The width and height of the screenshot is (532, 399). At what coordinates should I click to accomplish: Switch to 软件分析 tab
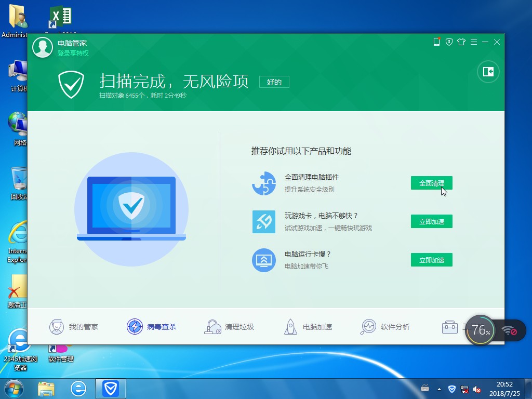[x=385, y=327]
